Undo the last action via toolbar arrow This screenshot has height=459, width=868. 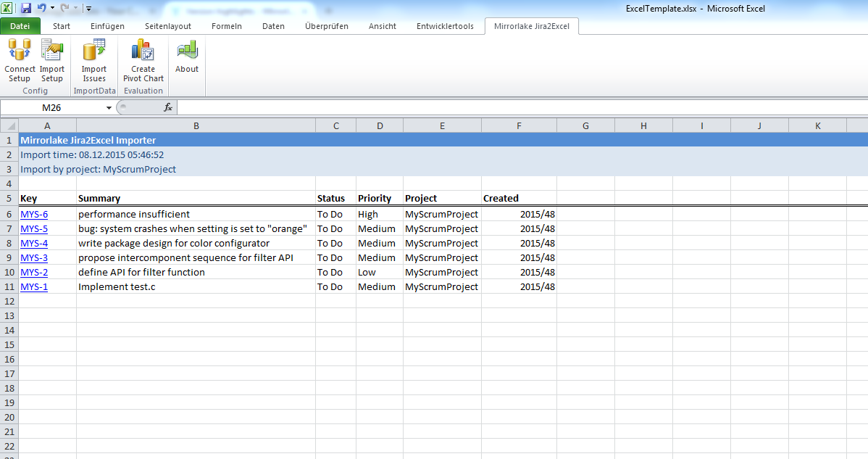(41, 8)
